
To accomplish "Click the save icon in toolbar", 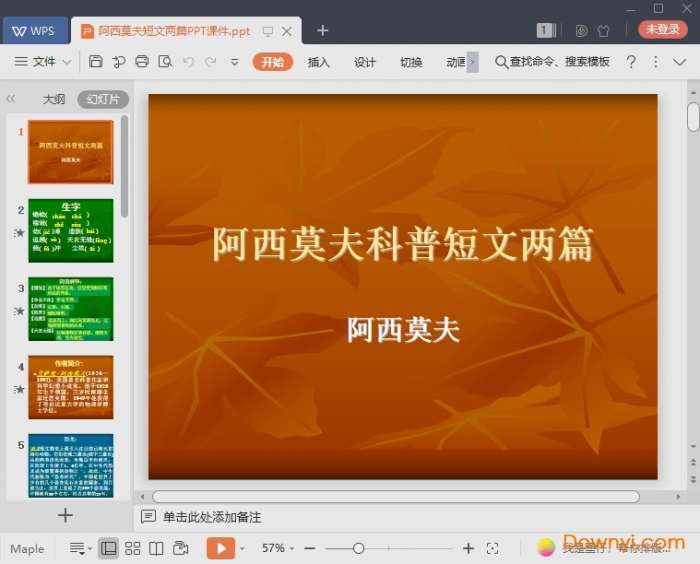I will tap(96, 61).
